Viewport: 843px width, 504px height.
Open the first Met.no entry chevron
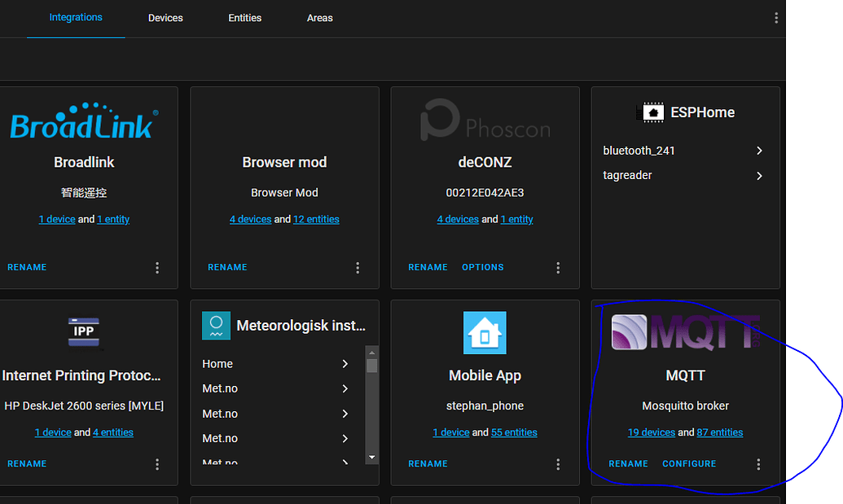345,388
